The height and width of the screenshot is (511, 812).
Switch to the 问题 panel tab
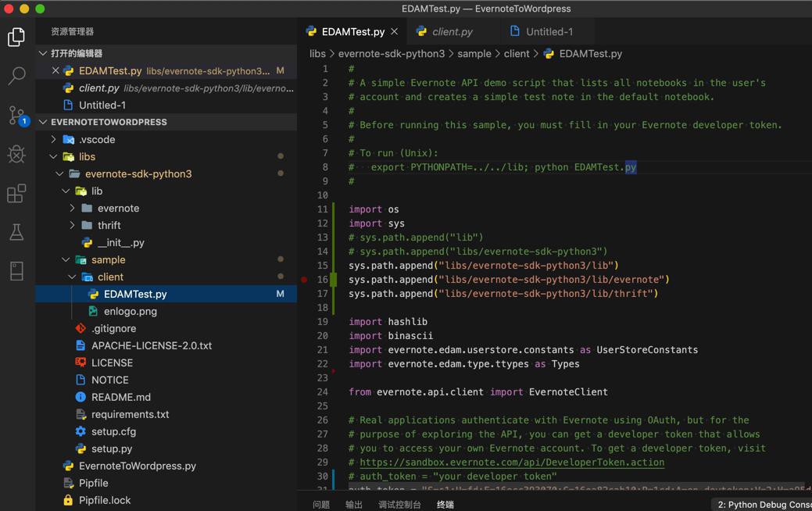point(321,504)
